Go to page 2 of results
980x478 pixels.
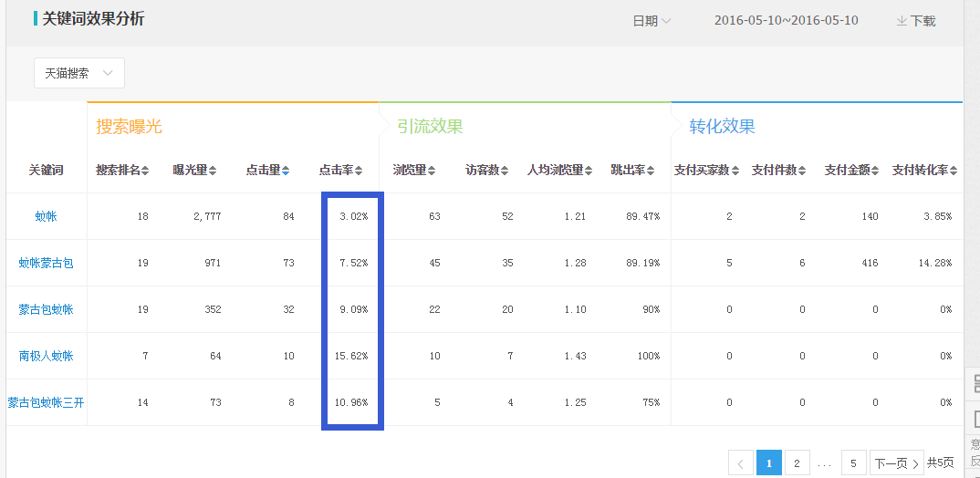pos(797,463)
